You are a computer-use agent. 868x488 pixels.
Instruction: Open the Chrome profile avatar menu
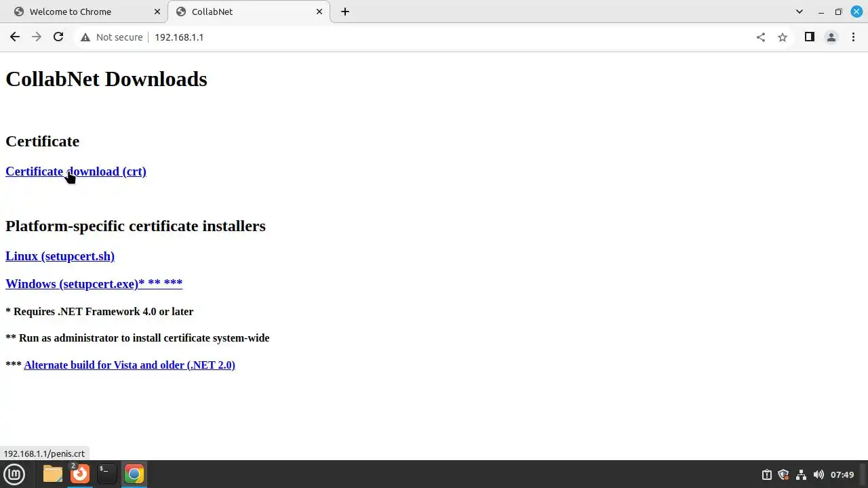tap(831, 37)
